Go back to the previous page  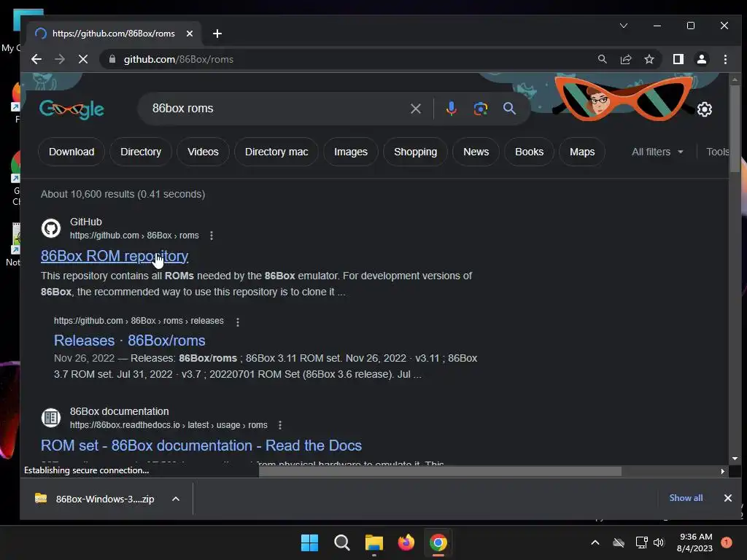click(x=36, y=59)
